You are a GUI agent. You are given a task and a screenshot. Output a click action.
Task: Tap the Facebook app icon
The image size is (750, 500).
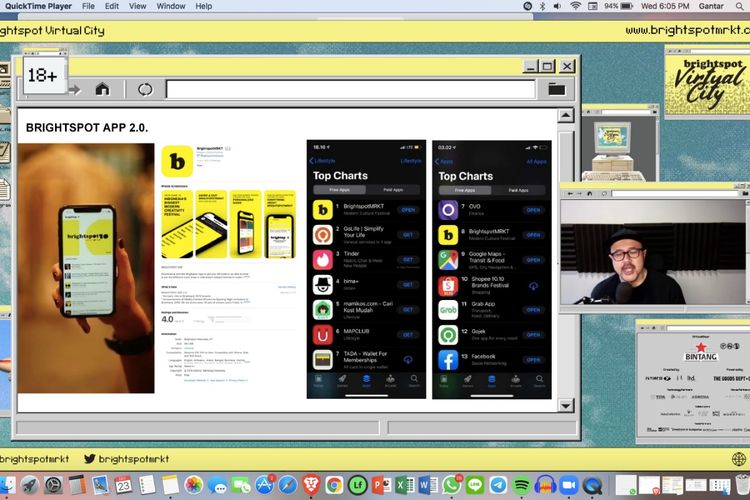pyautogui.click(x=448, y=360)
